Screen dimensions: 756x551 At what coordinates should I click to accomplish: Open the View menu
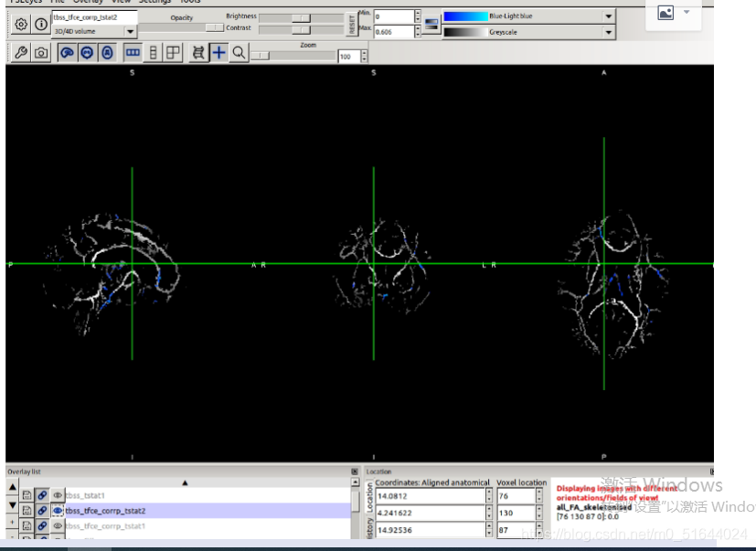(121, 2)
